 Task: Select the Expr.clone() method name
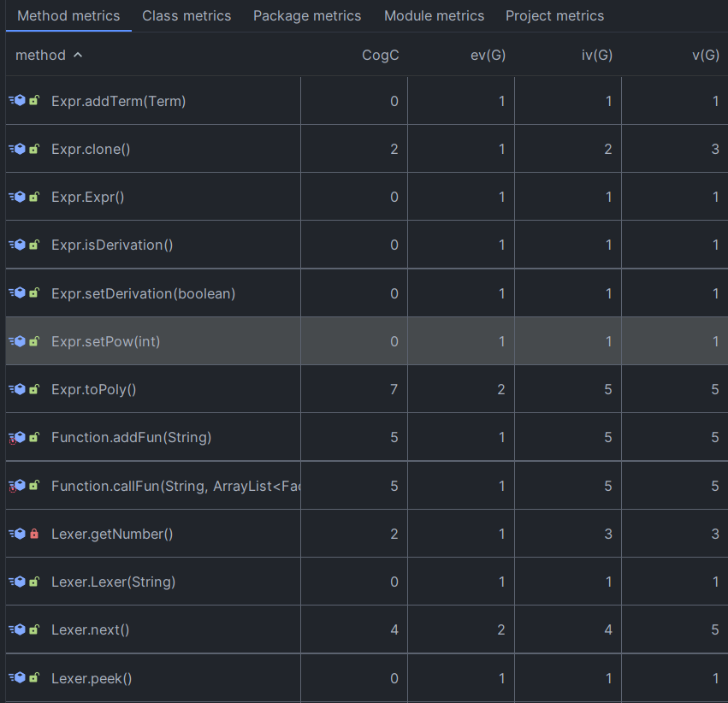[91, 150]
